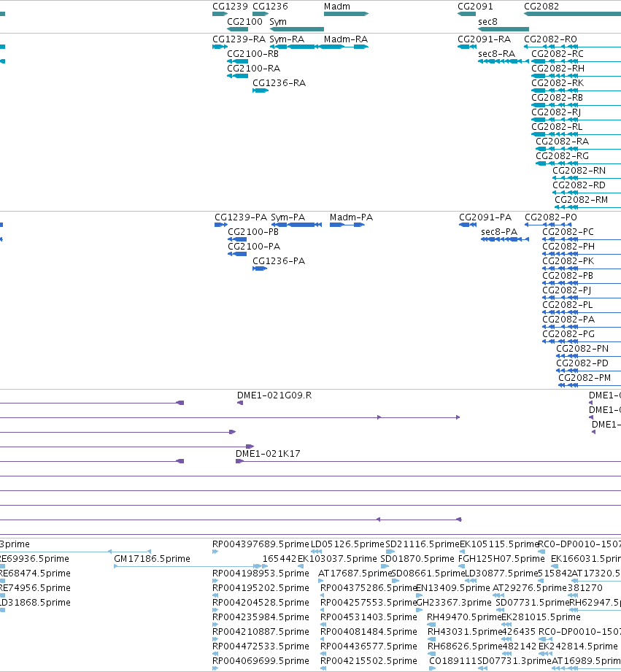Click the teal Madm gene arrow bar

point(347,14)
